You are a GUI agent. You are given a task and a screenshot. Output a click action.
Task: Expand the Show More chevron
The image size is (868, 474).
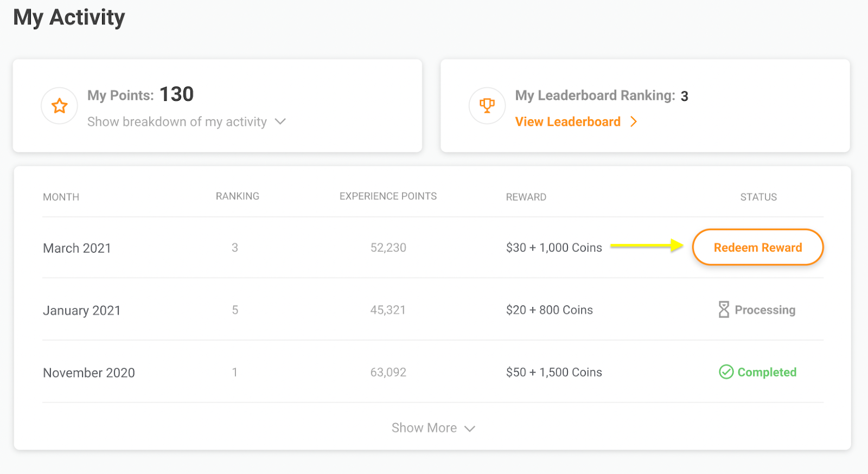tap(470, 428)
